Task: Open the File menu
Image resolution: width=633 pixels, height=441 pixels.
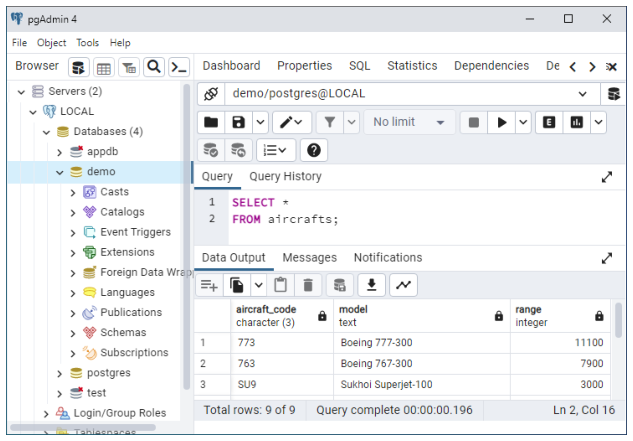Action: point(19,43)
